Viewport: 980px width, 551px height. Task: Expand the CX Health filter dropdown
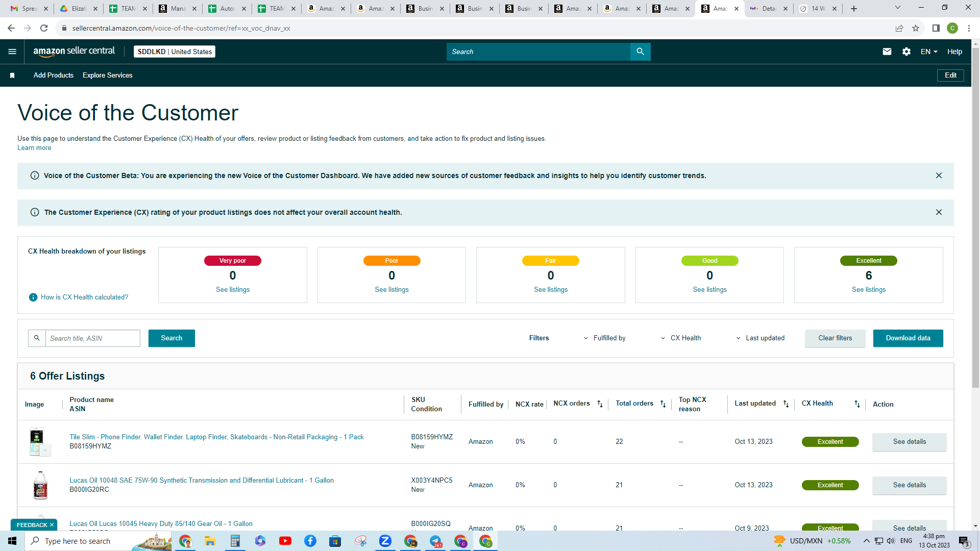tap(681, 338)
